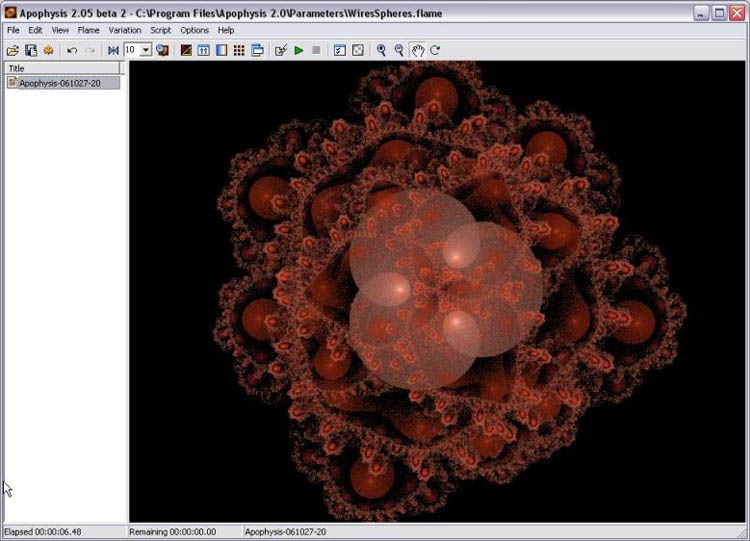Select Apophysis-061027-20 in the flame list
This screenshot has width=750, height=541.
coord(60,83)
